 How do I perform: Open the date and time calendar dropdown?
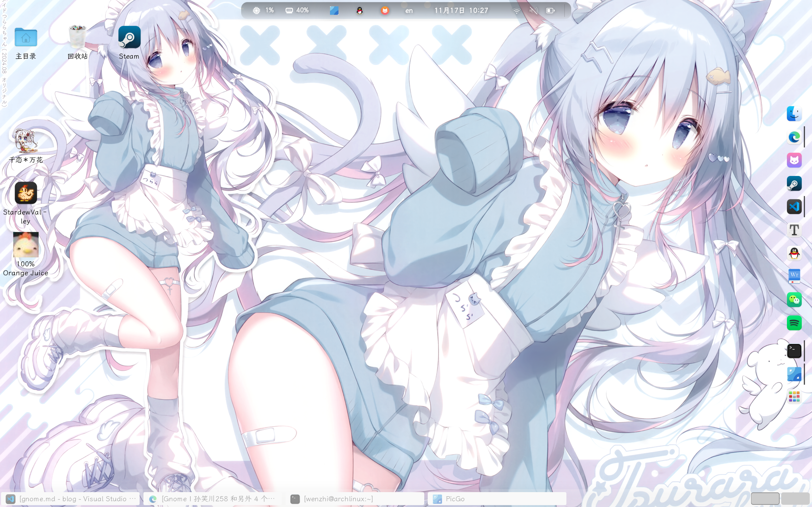461,11
